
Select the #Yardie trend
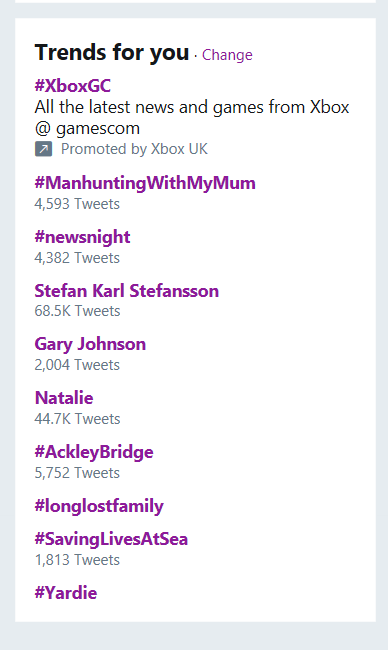point(65,593)
